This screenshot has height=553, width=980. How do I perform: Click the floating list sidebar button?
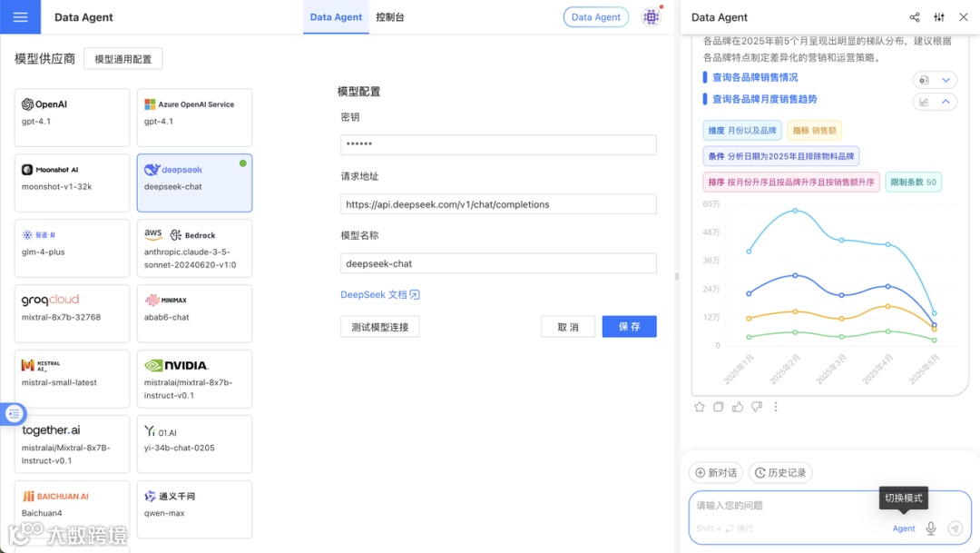pyautogui.click(x=14, y=413)
